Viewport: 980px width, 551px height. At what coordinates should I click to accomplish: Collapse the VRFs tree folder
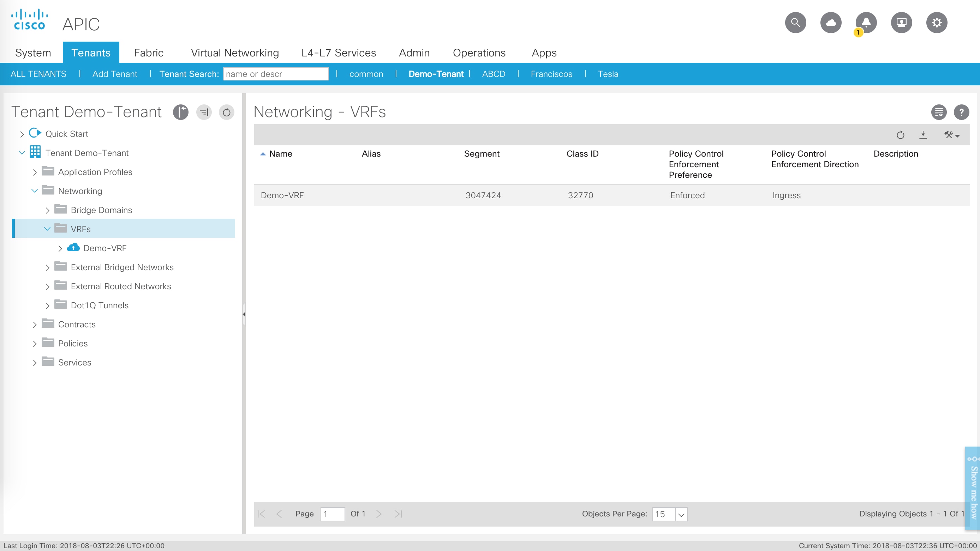(47, 229)
